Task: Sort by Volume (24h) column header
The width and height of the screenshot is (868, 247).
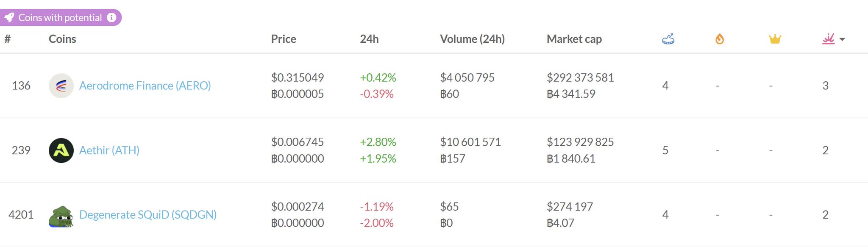Action: 472,39
